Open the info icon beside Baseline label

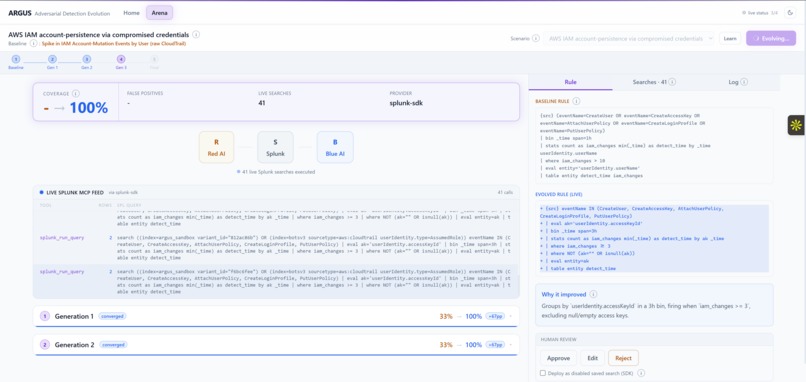[33, 44]
